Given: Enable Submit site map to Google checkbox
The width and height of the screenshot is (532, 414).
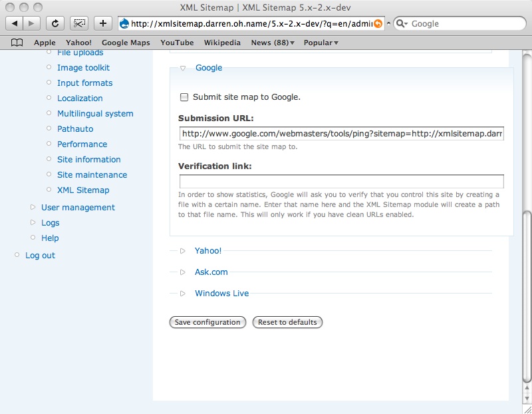Looking at the screenshot, I should pos(184,97).
